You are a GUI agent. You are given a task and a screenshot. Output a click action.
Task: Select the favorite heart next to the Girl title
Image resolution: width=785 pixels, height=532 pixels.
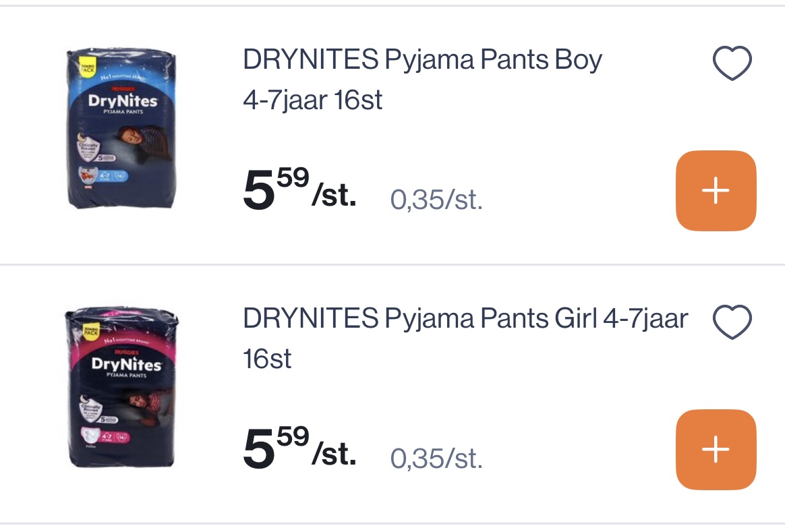732,321
